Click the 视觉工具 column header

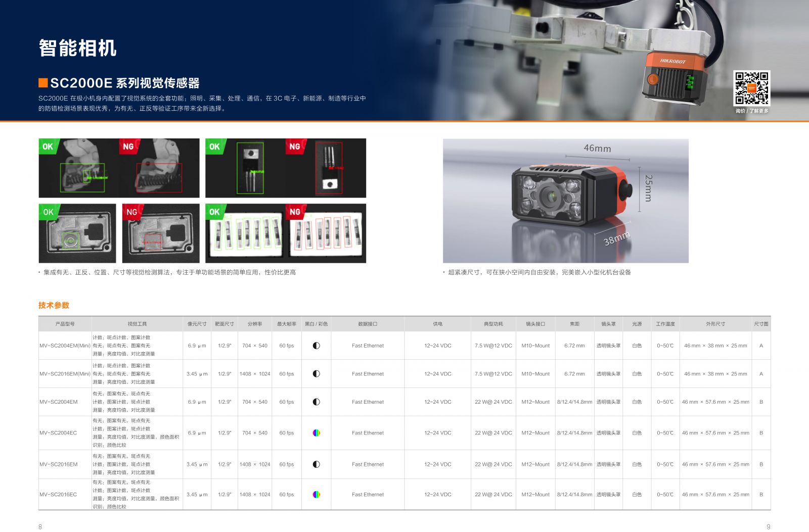point(137,324)
